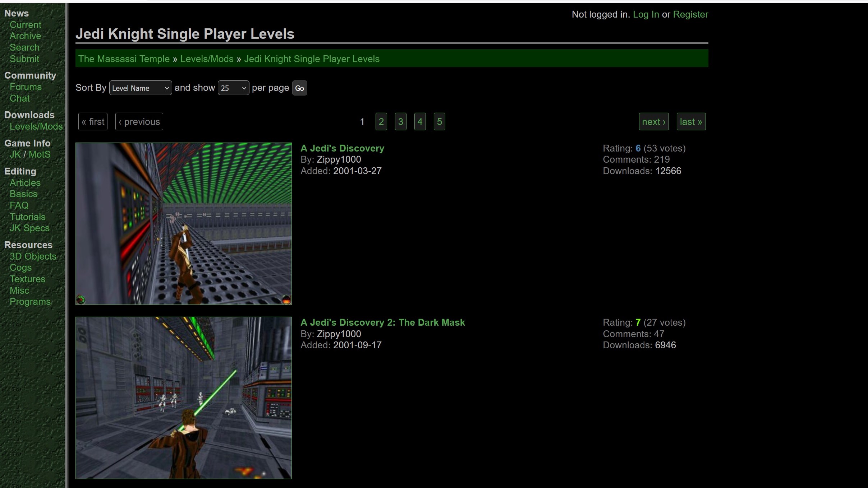The image size is (868, 488).
Task: Open the Levels/Mods breadcrumb link
Action: (207, 59)
